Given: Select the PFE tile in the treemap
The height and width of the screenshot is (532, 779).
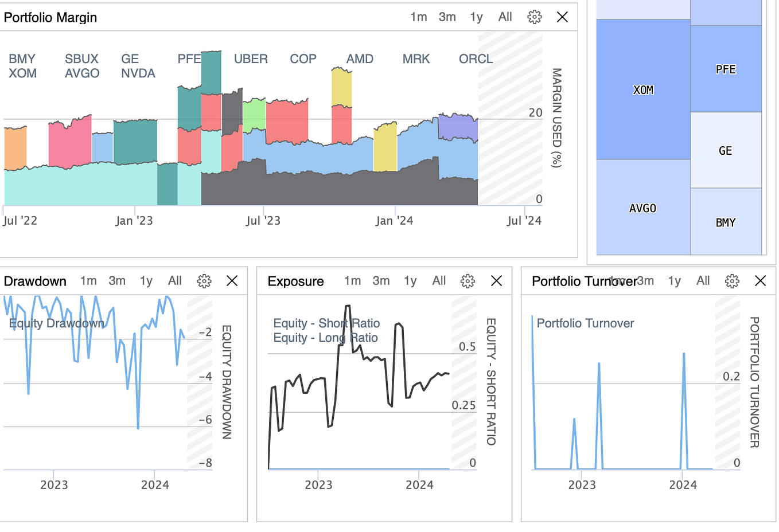Looking at the screenshot, I should pyautogui.click(x=726, y=69).
